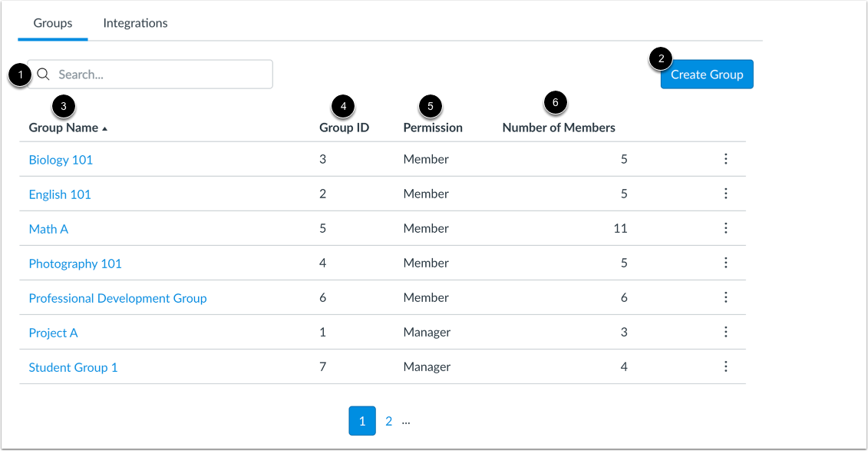Open options for Professional Development Group
Image resolution: width=868 pixels, height=451 pixels.
(x=726, y=297)
